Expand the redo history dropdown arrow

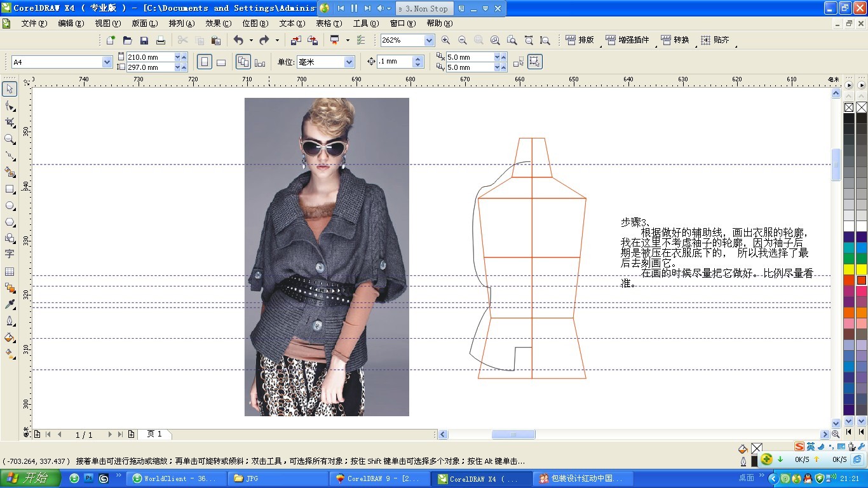277,40
